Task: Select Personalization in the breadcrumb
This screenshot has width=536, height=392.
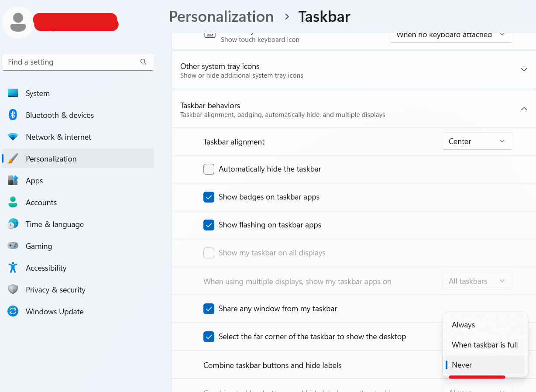Action: click(x=221, y=17)
